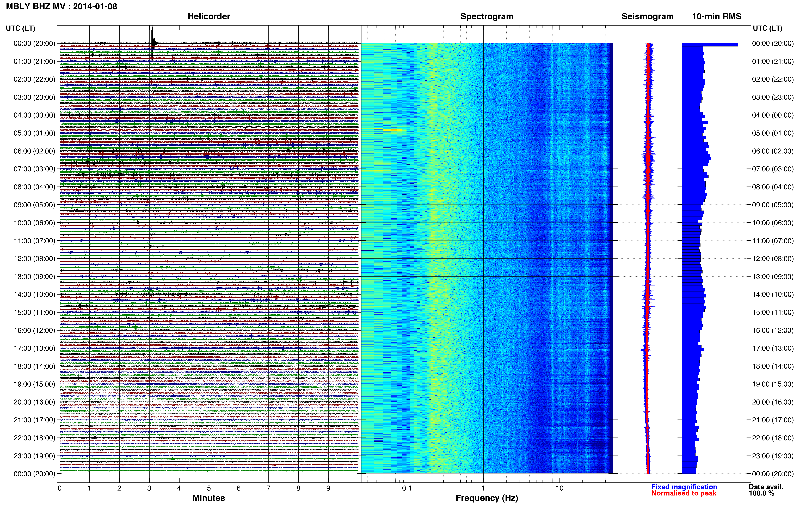Image resolution: width=812 pixels, height=508 pixels.
Task: Select the Helicorder panel heading
Action: click(209, 16)
